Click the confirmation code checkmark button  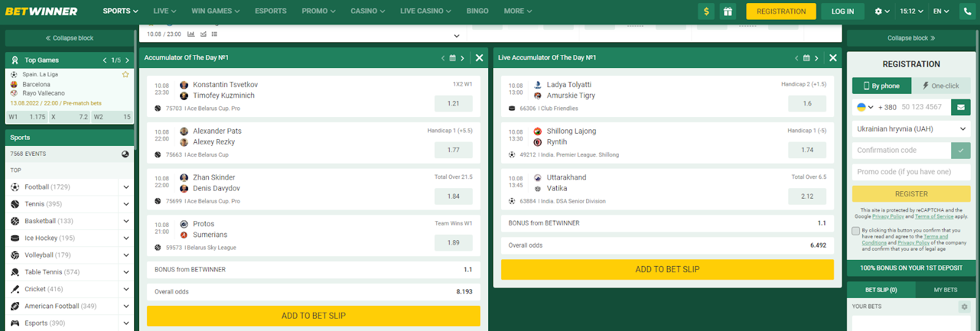pos(961,150)
